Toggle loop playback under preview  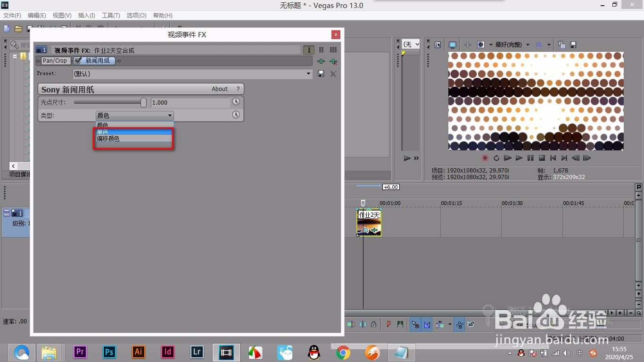tap(496, 158)
